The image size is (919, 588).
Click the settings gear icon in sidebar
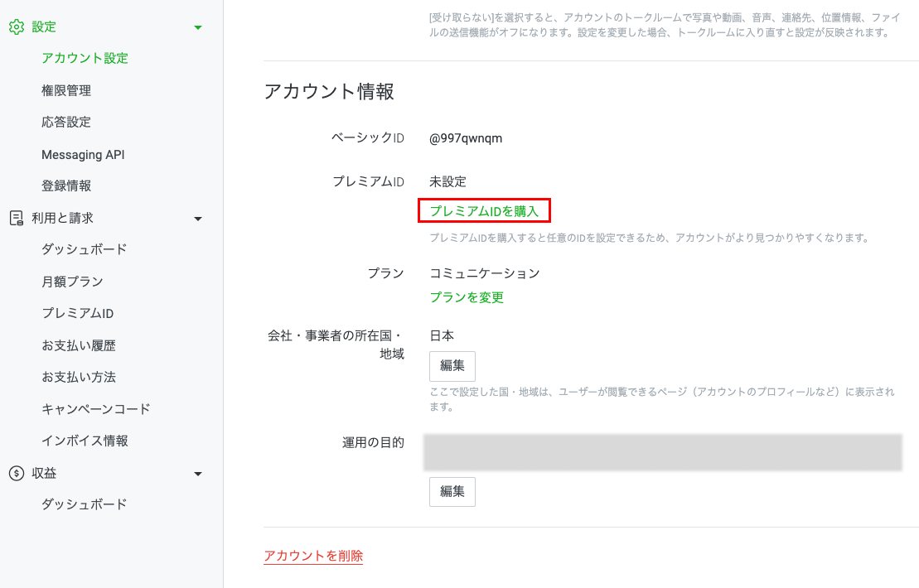pos(16,26)
